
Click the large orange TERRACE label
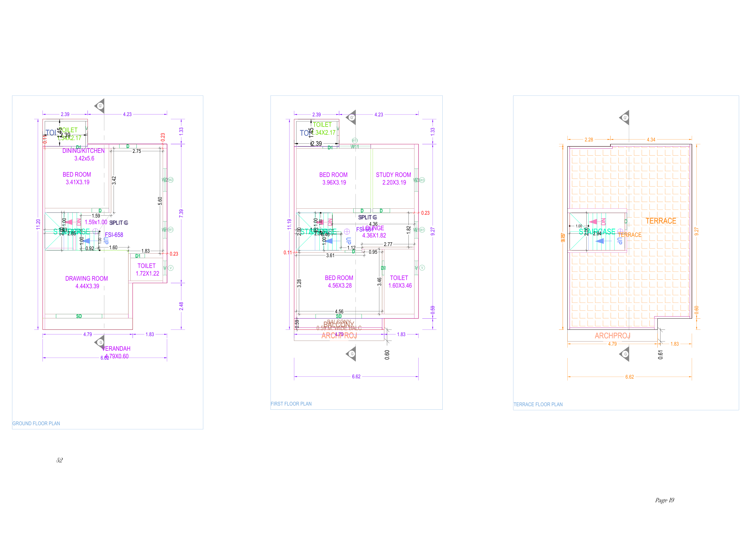(661, 221)
